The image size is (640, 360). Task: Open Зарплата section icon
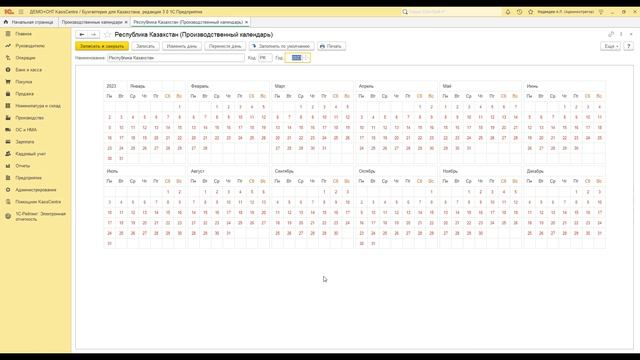pos(8,142)
